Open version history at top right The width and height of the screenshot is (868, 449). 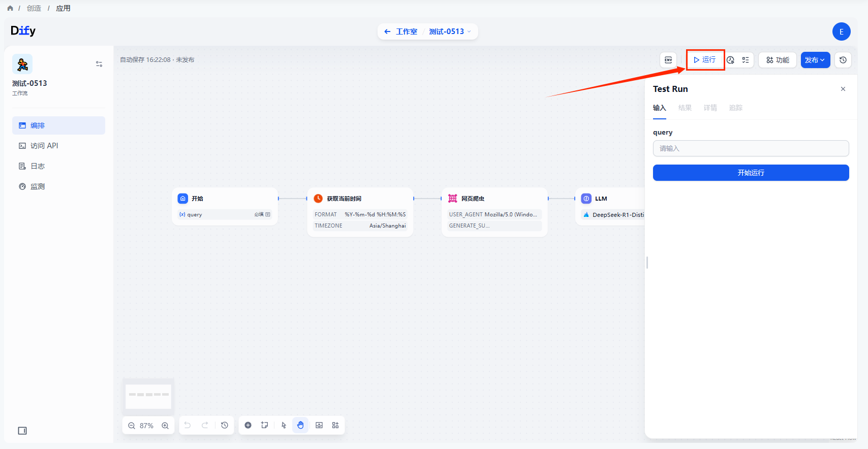(843, 60)
